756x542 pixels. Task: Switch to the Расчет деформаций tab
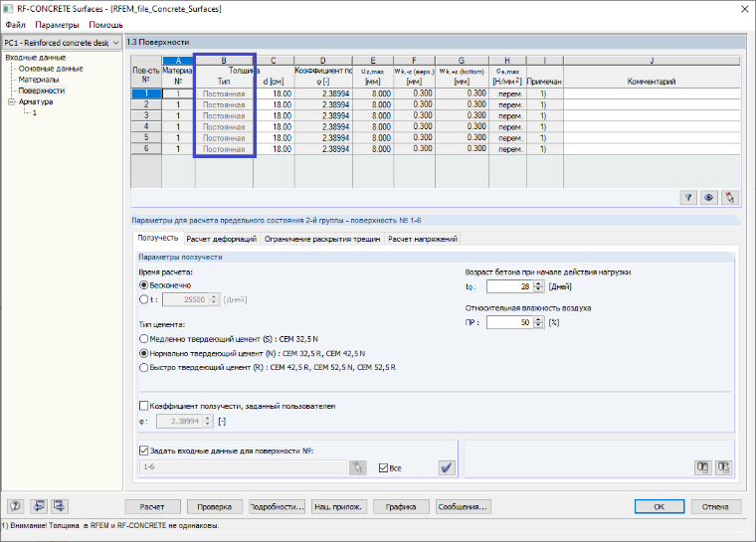point(221,239)
